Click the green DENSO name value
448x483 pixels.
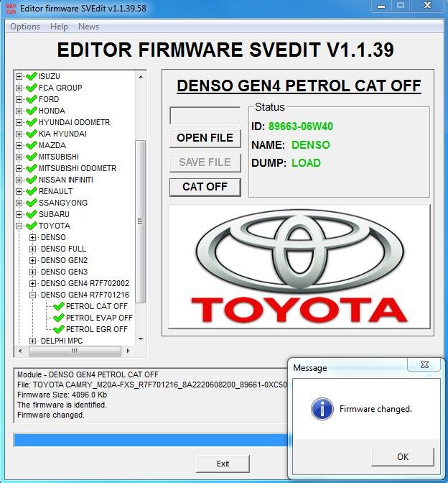click(311, 144)
